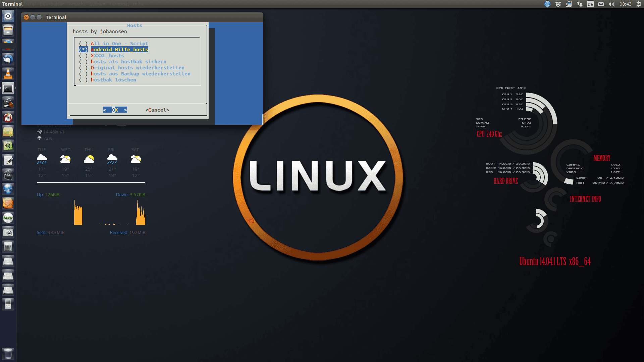644x362 pixels.
Task: Click the INTERNET INFO red heading
Action: (585, 199)
